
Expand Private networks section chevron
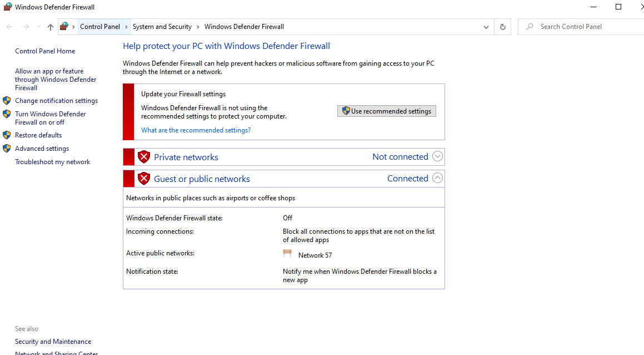tap(437, 156)
